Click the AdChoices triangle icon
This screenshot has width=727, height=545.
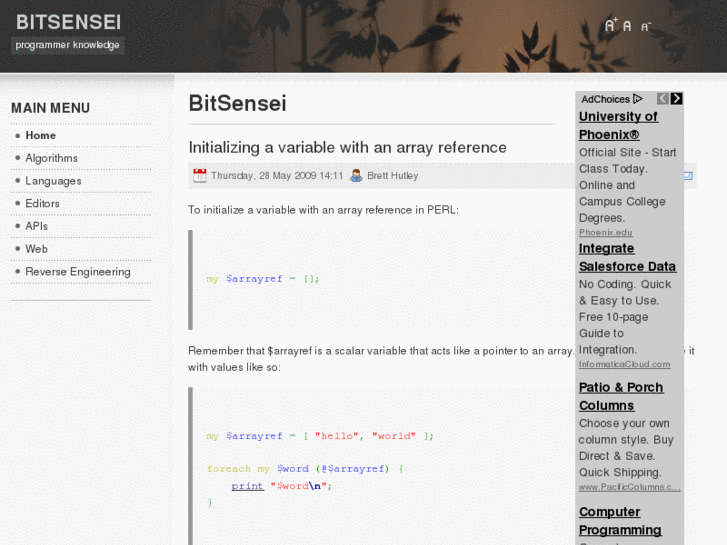pos(638,99)
